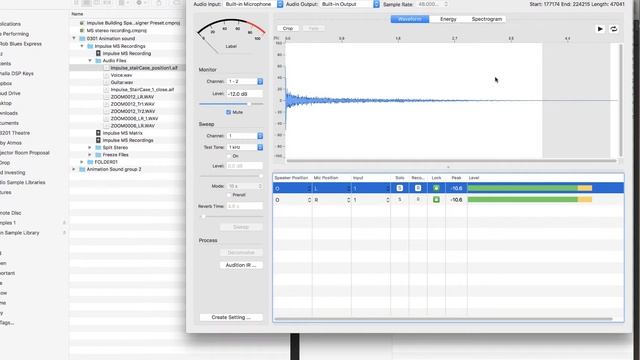Toggle Solo on the L mic row
This screenshot has width=640, height=360.
pos(400,188)
